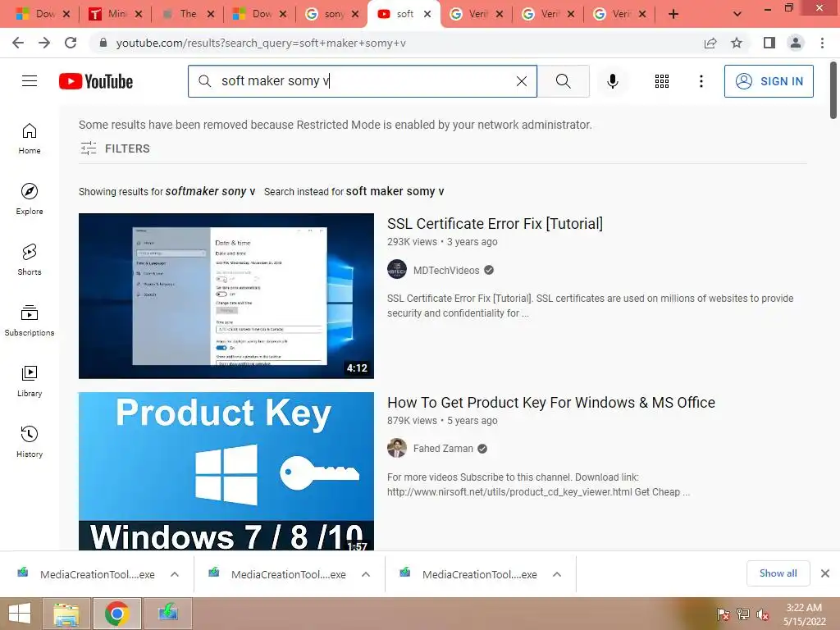Open Home in the sidebar

[x=30, y=139]
